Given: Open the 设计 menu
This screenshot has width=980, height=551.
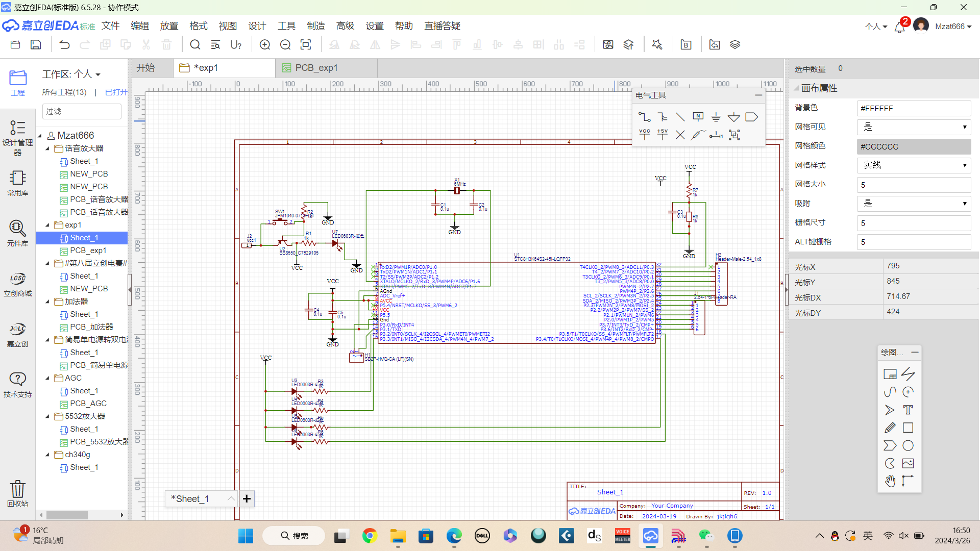Looking at the screenshot, I should (257, 26).
